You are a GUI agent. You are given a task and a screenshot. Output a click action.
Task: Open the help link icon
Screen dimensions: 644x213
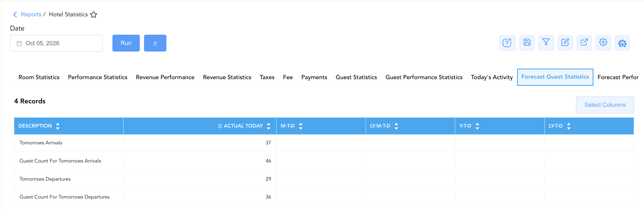[x=507, y=43]
